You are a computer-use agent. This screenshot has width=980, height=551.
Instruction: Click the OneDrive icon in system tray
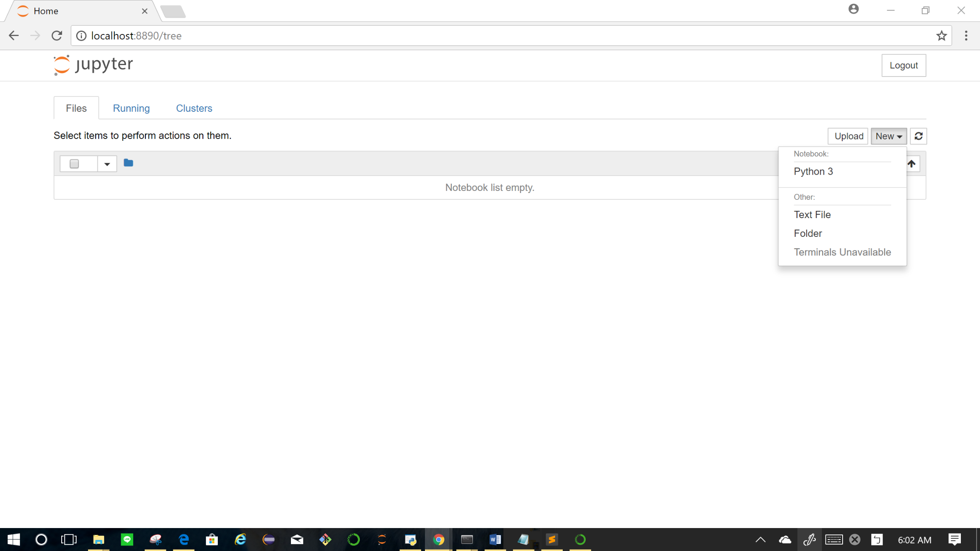click(x=784, y=540)
